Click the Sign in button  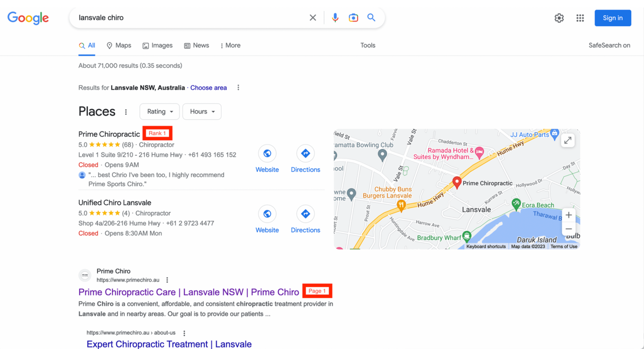(x=613, y=18)
